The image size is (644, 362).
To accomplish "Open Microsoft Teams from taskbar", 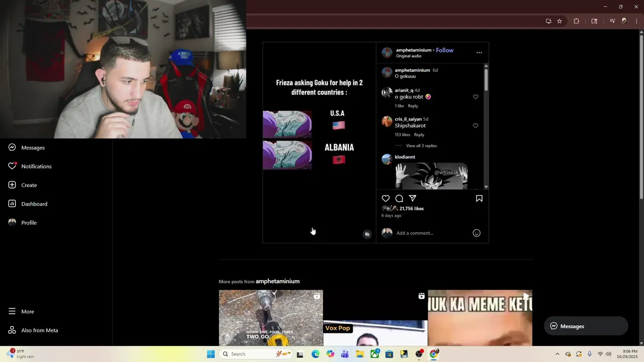I will coord(345,354).
